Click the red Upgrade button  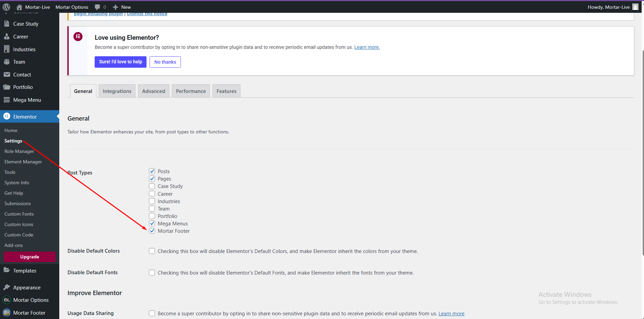30,257
